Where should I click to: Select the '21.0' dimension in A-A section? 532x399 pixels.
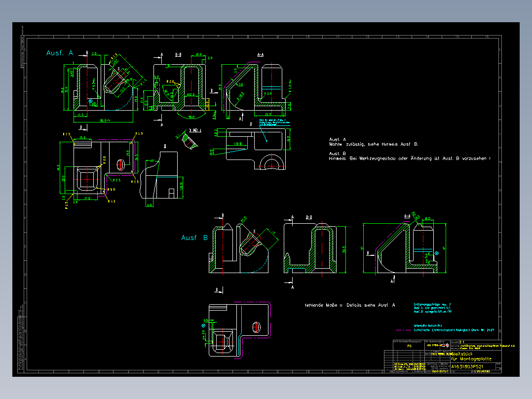[268, 115]
